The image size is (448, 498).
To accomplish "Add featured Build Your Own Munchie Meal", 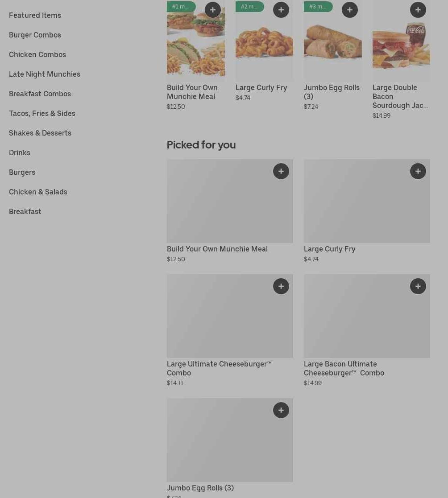I will pos(212,10).
